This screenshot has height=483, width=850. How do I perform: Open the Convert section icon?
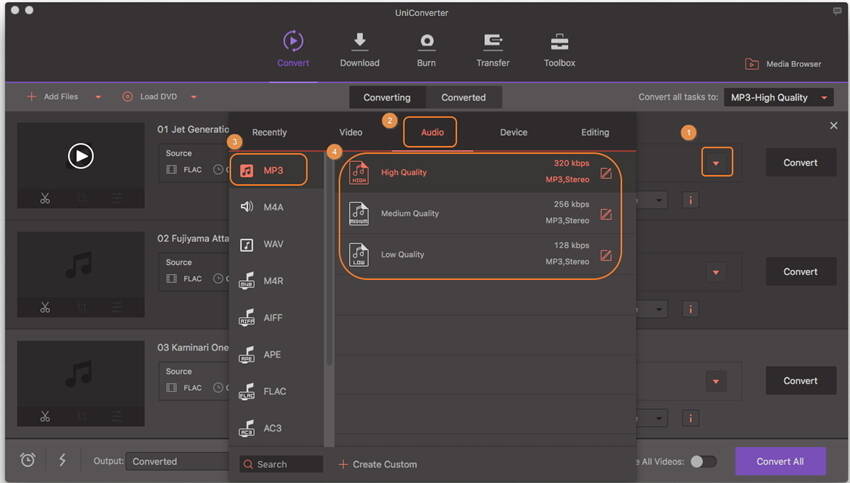293,41
